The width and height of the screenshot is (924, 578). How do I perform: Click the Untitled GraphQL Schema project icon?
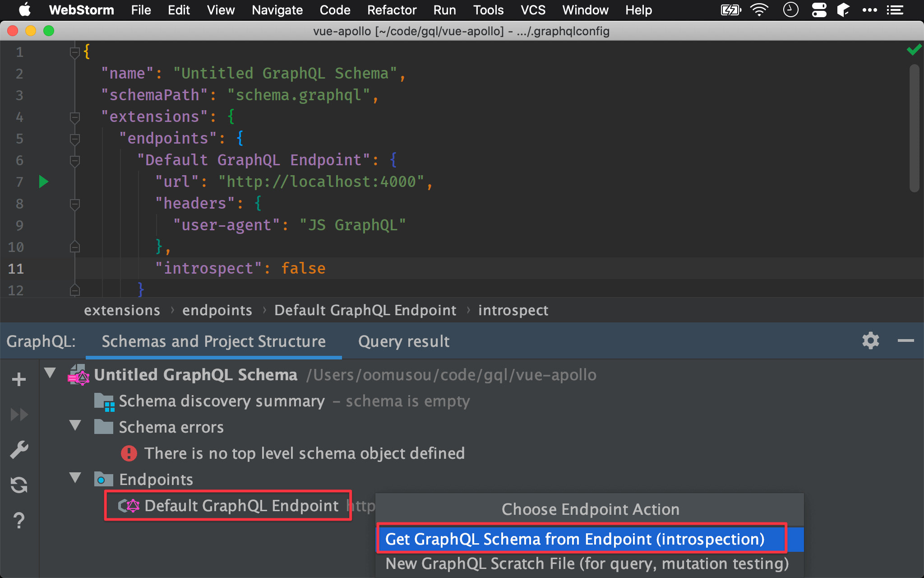point(79,375)
